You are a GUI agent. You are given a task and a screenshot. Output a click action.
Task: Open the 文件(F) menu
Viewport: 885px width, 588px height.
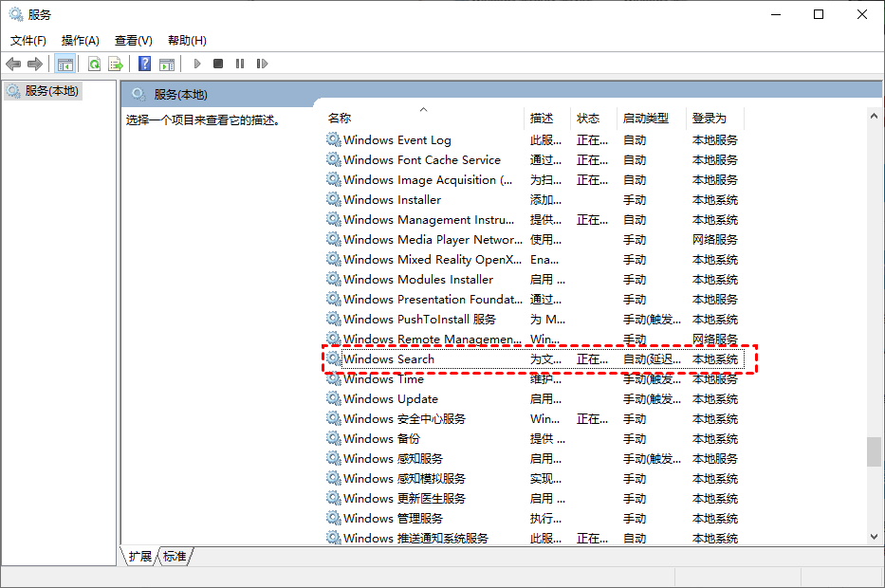click(28, 40)
